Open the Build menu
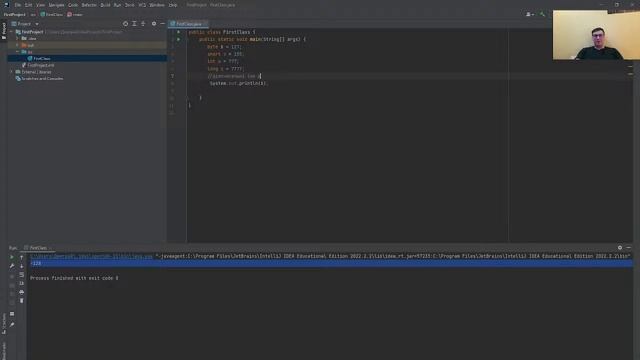Screen dimensions: 640x360 [105, 5]
